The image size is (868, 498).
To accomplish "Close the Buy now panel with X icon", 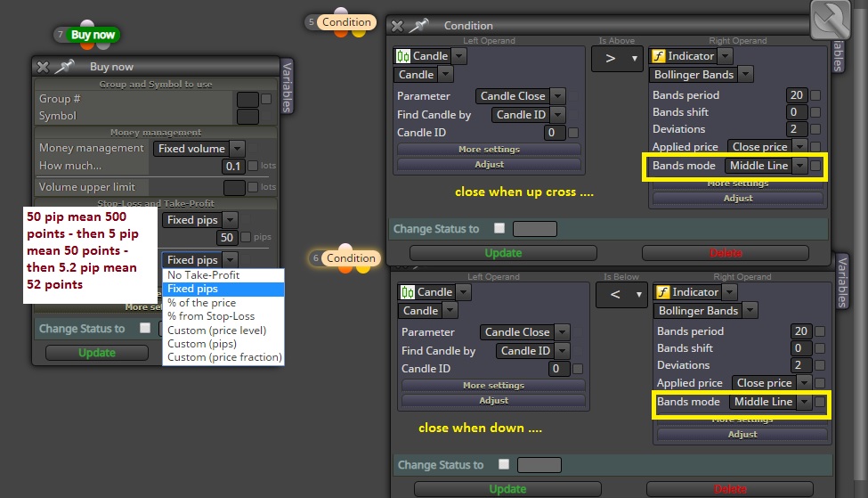I will [43, 67].
